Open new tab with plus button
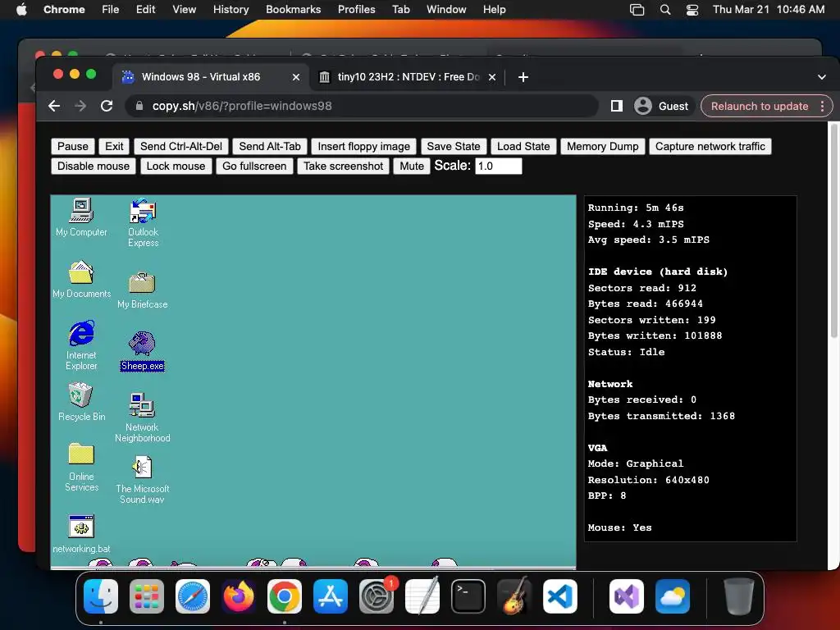 tap(523, 77)
